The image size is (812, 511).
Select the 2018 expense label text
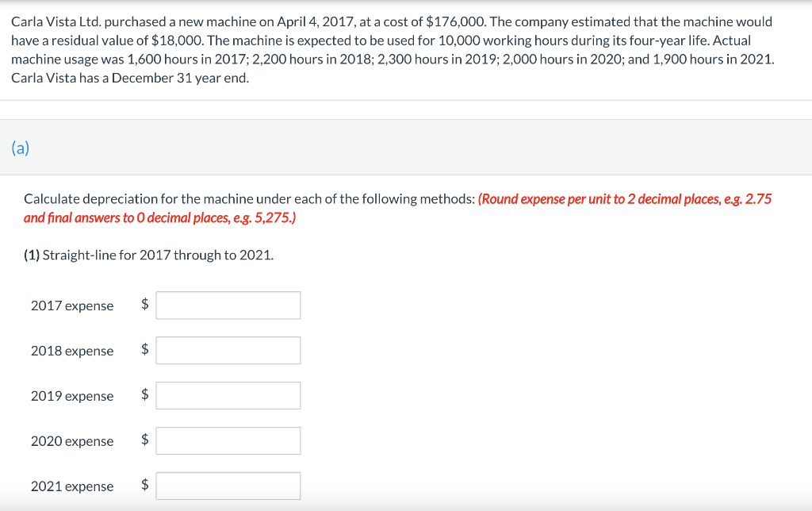point(71,351)
